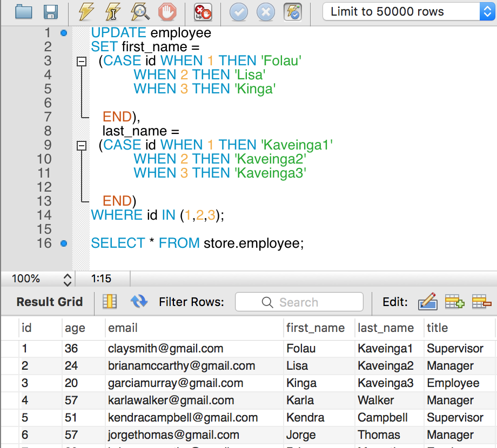Open a SQL script file with folder icon

[x=23, y=12]
